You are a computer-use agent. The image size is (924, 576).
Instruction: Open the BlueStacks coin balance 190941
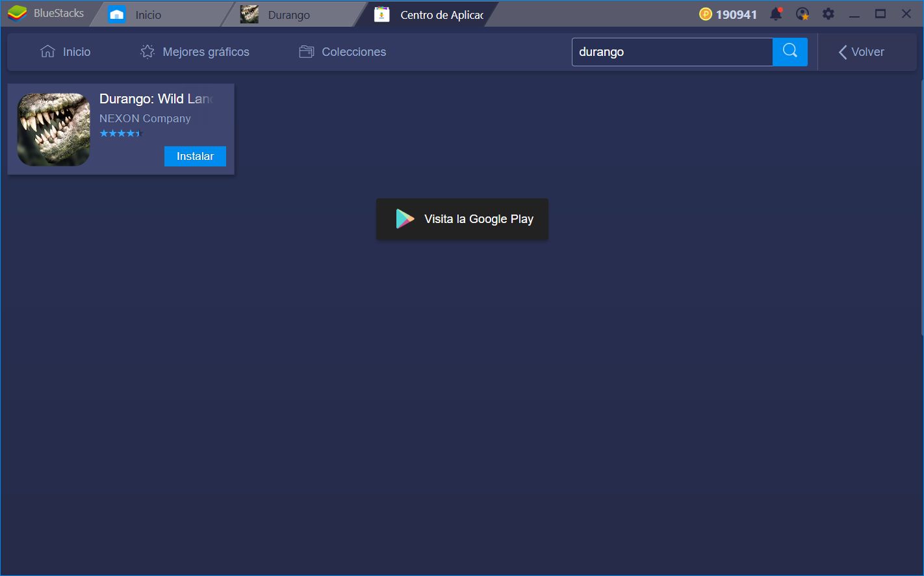(728, 14)
